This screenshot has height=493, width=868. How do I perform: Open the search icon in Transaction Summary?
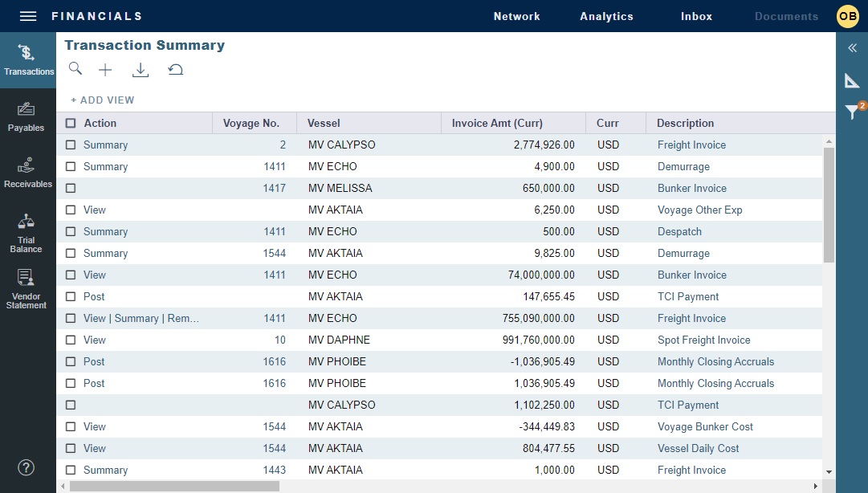click(x=75, y=69)
